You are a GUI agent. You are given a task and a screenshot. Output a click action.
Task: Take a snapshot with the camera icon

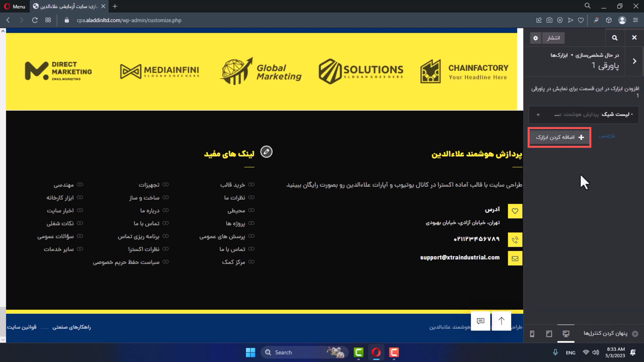[x=549, y=20]
